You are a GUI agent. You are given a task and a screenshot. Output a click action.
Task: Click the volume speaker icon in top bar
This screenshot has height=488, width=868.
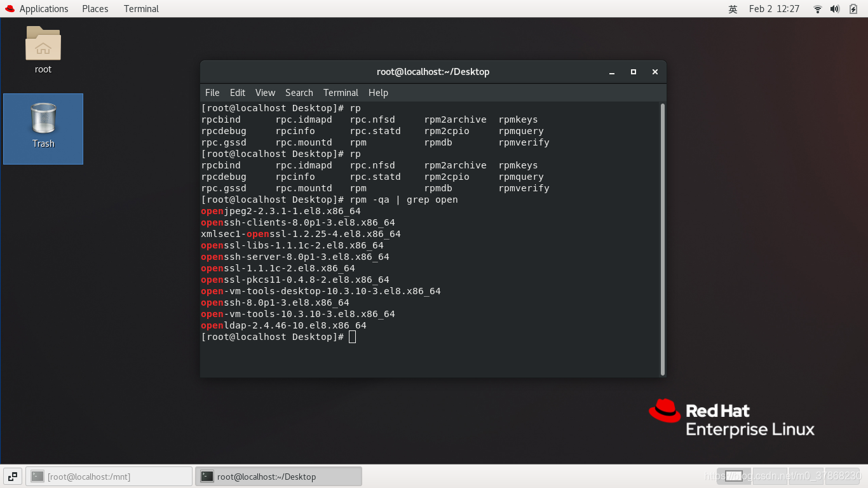click(833, 9)
